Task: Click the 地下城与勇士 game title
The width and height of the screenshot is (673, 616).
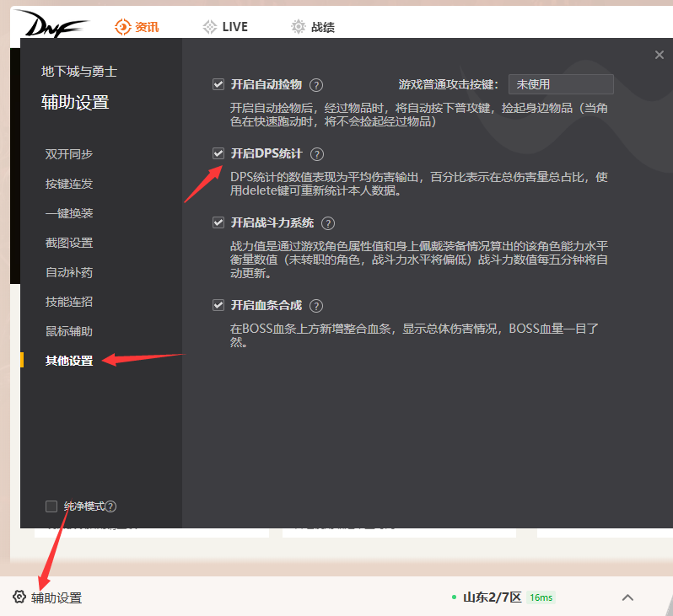Action: point(79,72)
